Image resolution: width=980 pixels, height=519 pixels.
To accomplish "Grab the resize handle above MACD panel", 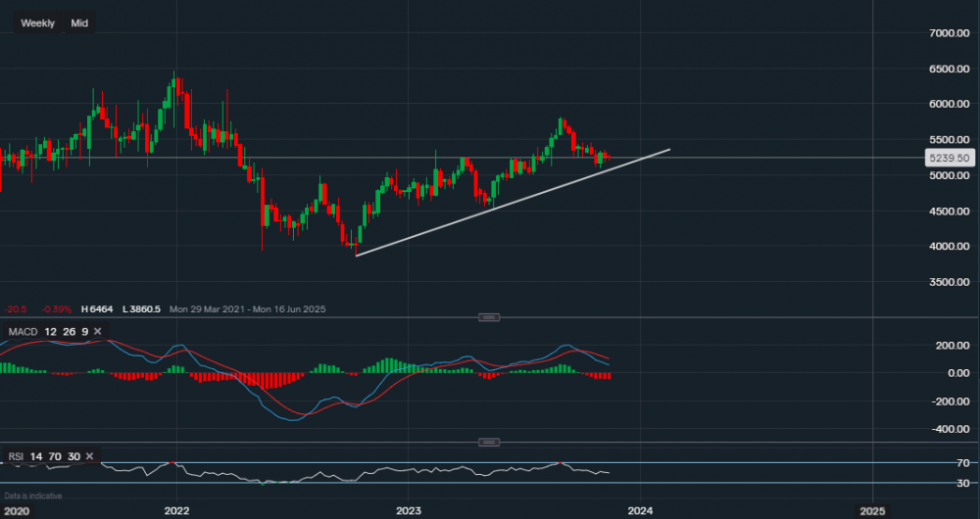I will pos(489,317).
